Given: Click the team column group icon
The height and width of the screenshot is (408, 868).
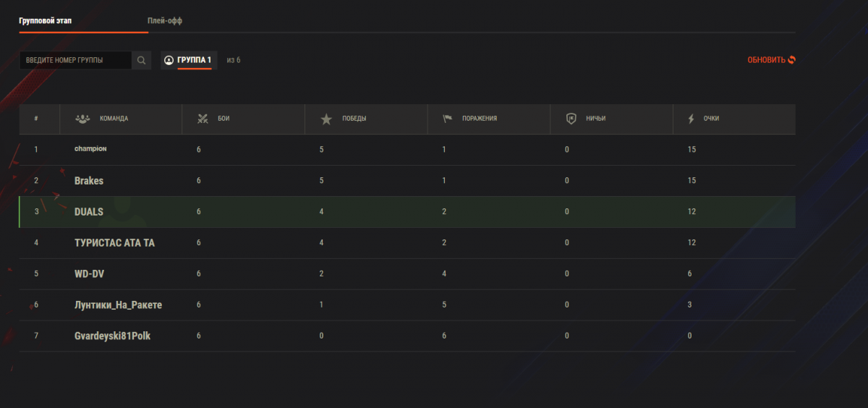Looking at the screenshot, I should click(82, 119).
